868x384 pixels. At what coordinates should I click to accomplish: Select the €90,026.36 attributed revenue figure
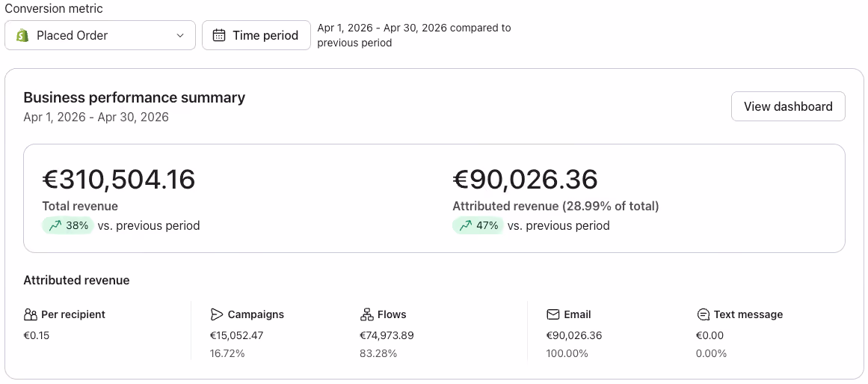point(526,180)
